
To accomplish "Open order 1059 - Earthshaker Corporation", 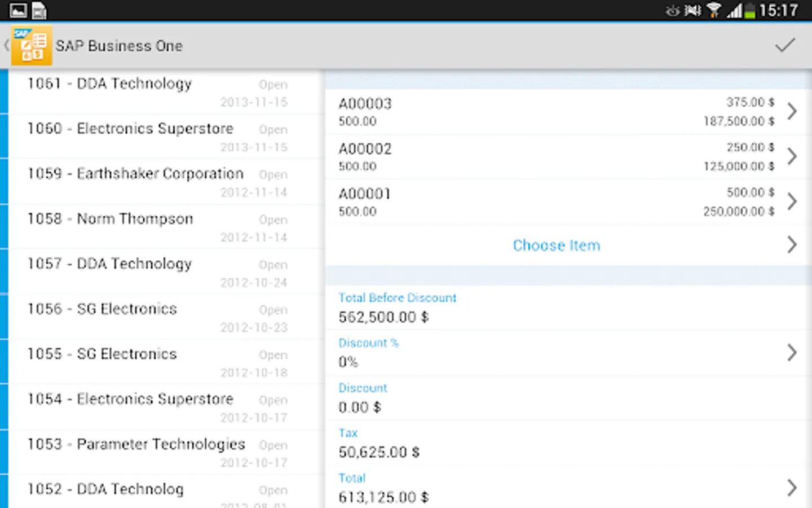I will [166, 182].
